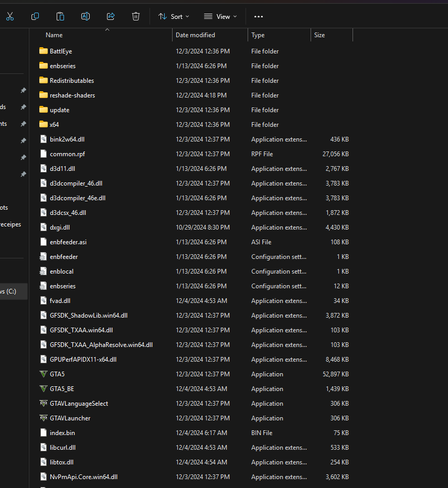
Task: Click the Copy toolbar icon
Action: point(35,16)
